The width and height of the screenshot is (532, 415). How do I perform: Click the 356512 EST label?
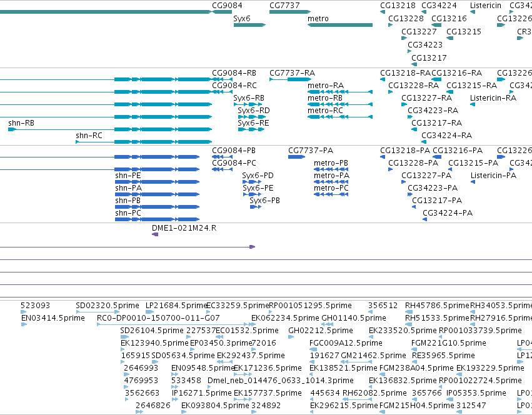pos(383,306)
